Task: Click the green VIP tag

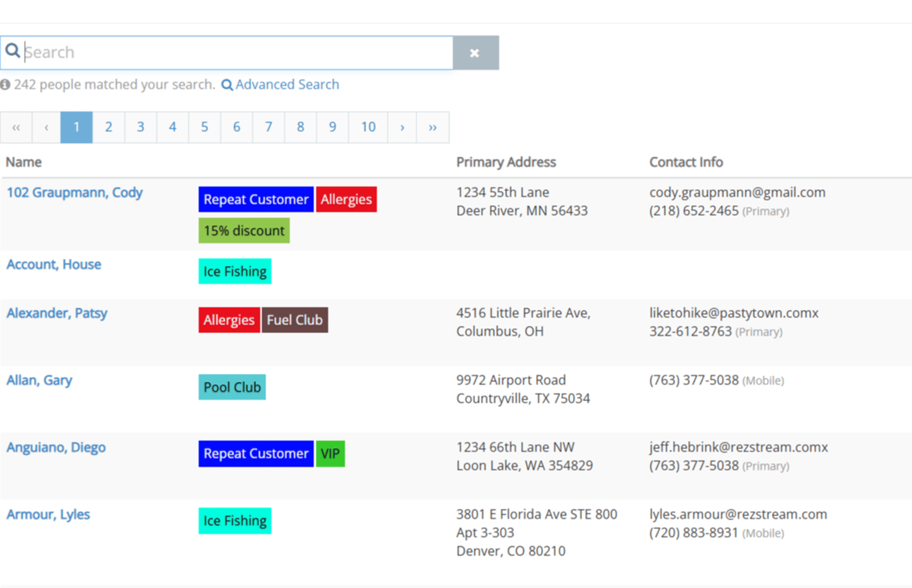Action: point(330,454)
